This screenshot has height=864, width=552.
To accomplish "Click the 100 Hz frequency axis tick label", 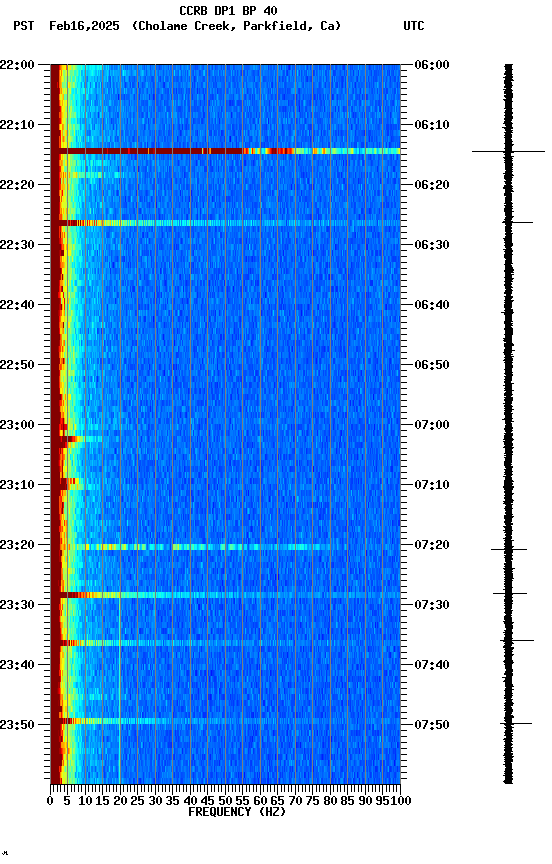I will [x=401, y=801].
